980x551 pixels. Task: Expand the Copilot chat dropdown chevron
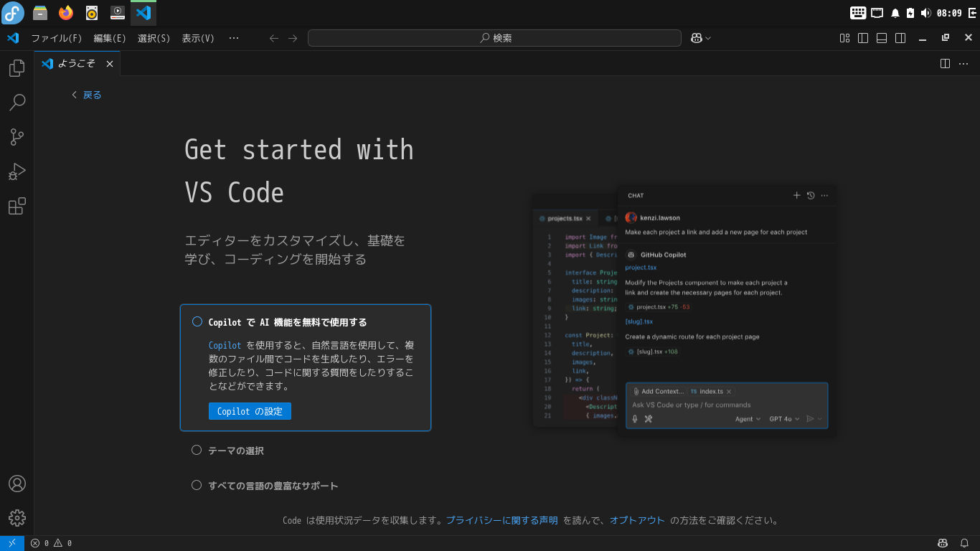click(x=708, y=38)
